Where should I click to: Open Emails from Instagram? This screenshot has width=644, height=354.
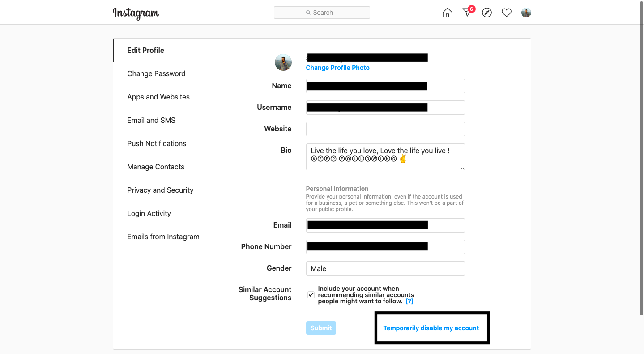[x=163, y=237]
